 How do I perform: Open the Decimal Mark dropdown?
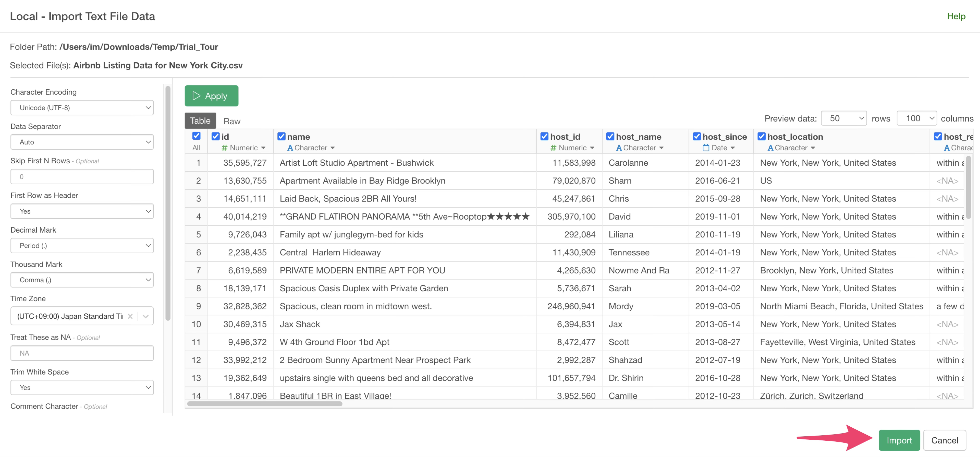(x=82, y=245)
